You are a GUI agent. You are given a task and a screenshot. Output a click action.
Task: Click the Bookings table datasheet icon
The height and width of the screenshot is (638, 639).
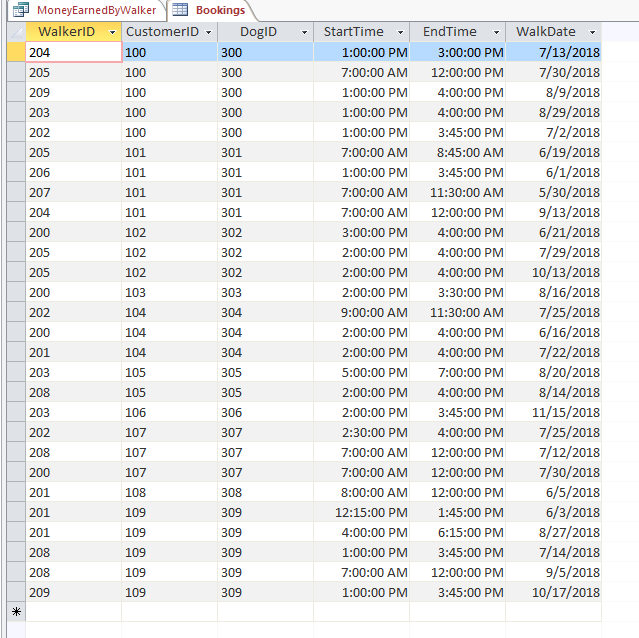click(180, 9)
